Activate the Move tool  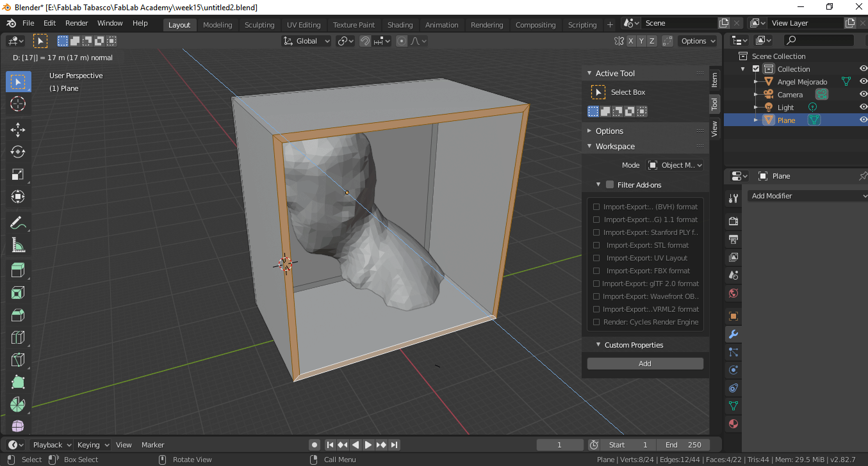point(18,129)
